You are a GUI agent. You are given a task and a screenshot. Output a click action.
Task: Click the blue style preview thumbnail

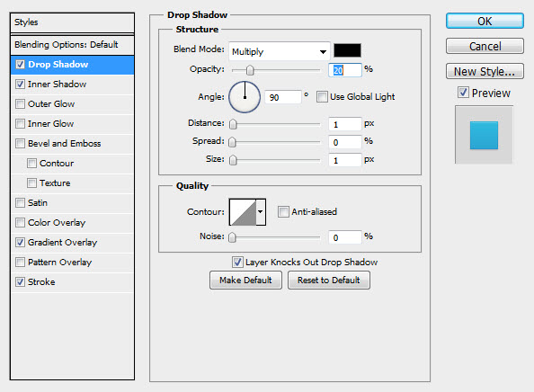pyautogui.click(x=484, y=135)
